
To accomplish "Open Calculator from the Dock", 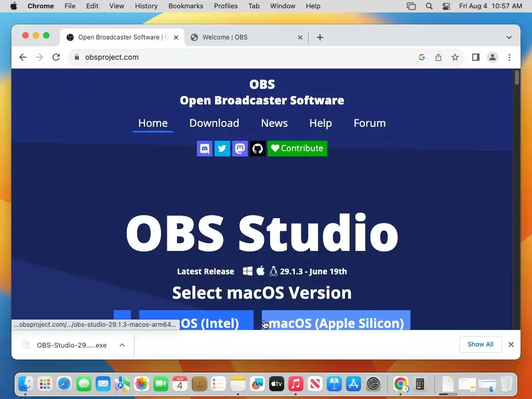I will click(x=420, y=384).
